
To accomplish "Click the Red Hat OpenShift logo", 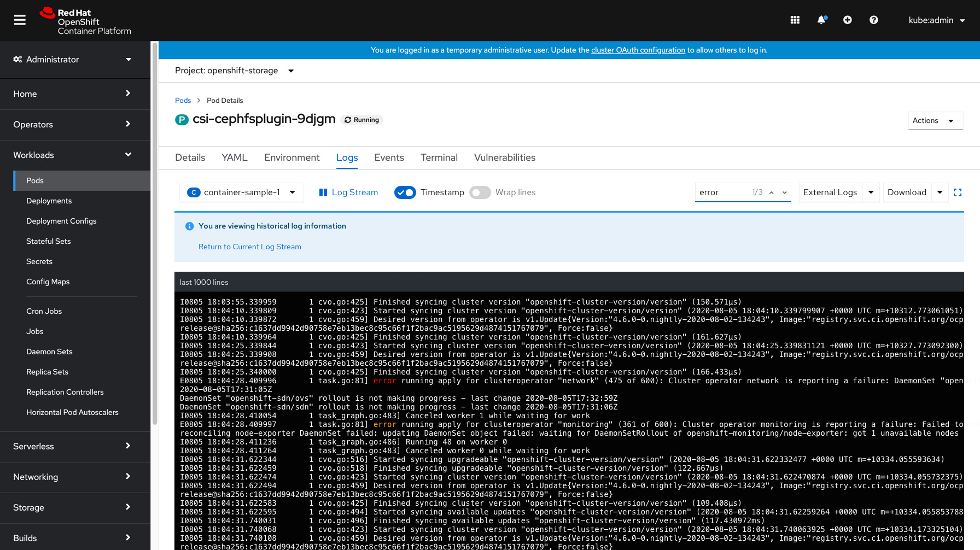I will point(85,21).
